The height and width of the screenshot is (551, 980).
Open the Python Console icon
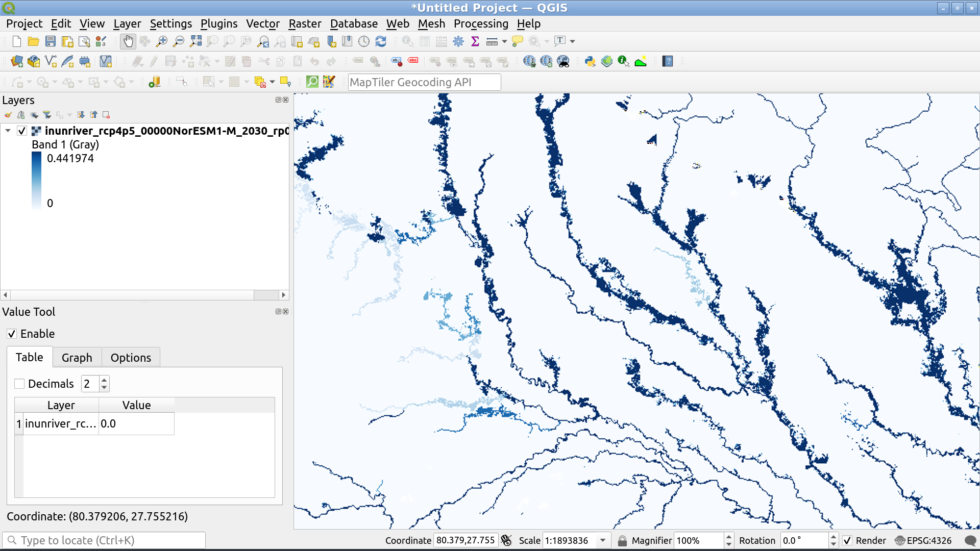(590, 62)
